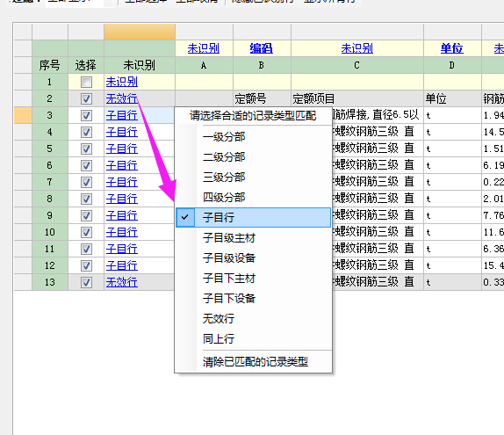This screenshot has width=504, height=435.
Task: Toggle the checkbox in row 4
Action: pyautogui.click(x=86, y=132)
